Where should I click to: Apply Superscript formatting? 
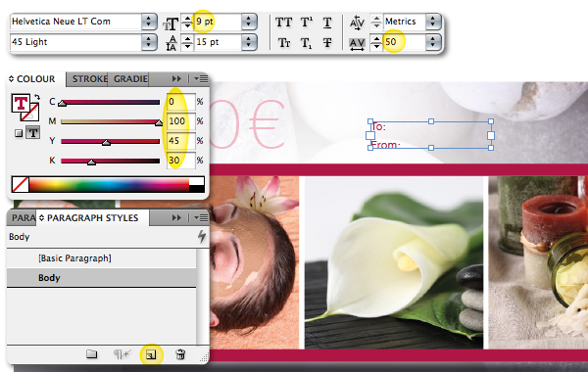click(x=307, y=23)
